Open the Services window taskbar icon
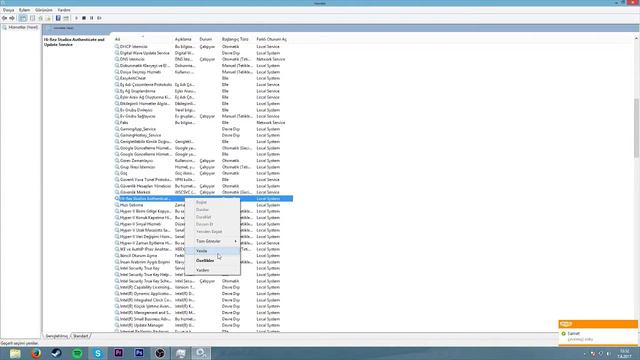Viewport: 640px width, 360px height. 201,353
